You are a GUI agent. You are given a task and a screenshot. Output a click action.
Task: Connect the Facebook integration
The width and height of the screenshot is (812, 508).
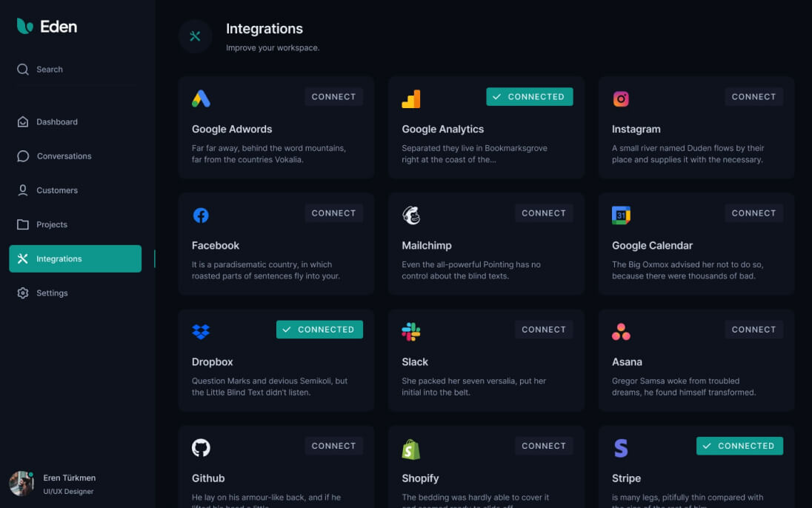tap(333, 213)
